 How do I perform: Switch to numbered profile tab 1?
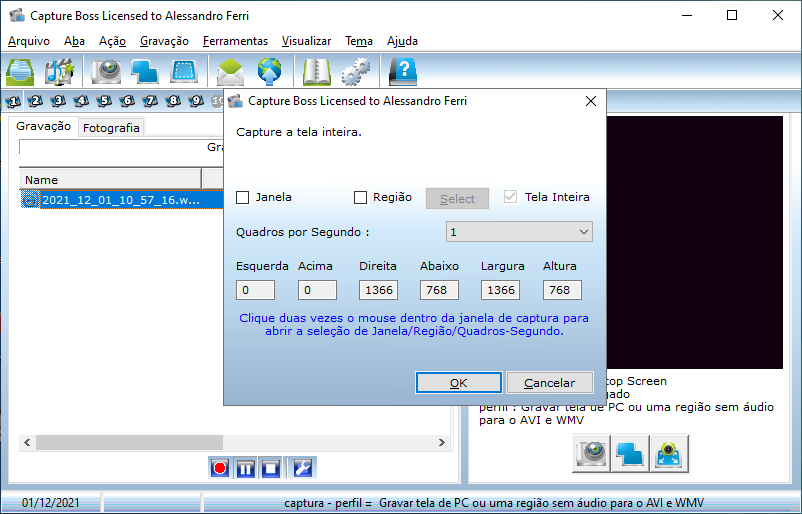(13, 101)
